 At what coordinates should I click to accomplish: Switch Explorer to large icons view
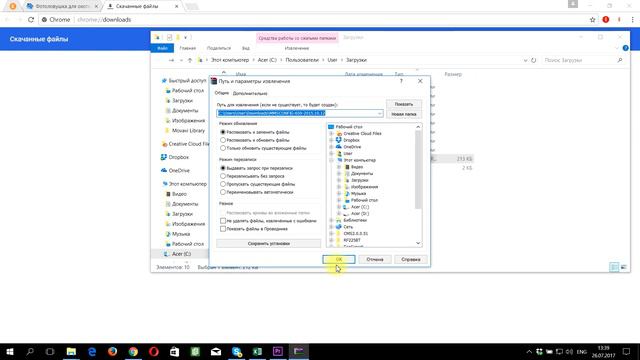tap(624, 267)
